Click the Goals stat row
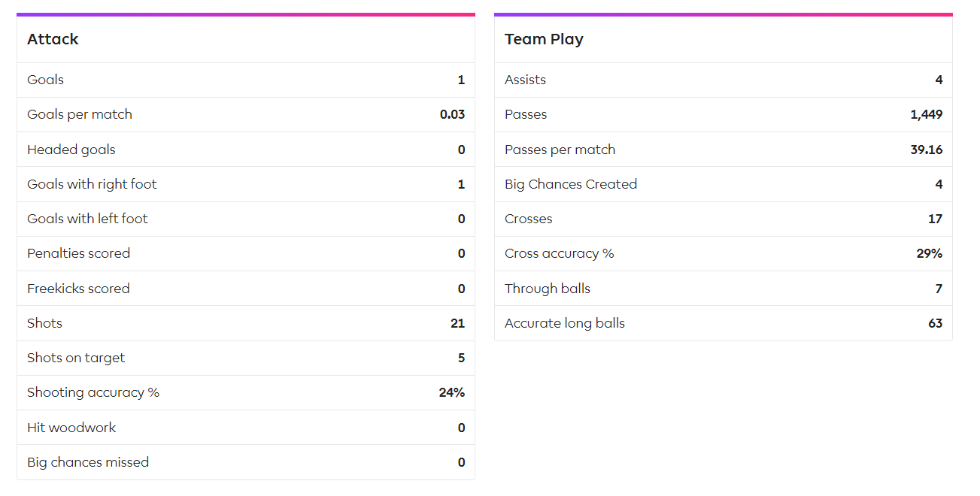This screenshot has width=980, height=496. [x=246, y=80]
